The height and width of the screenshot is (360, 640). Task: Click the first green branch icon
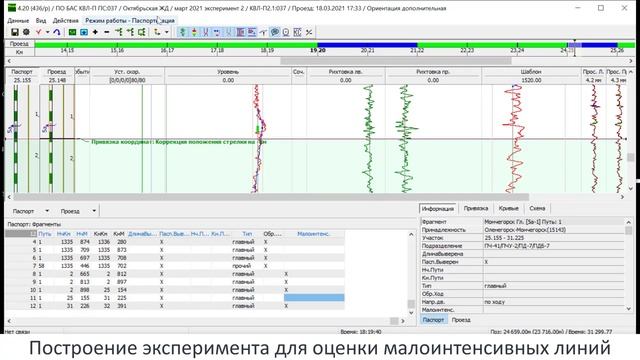click(119, 32)
